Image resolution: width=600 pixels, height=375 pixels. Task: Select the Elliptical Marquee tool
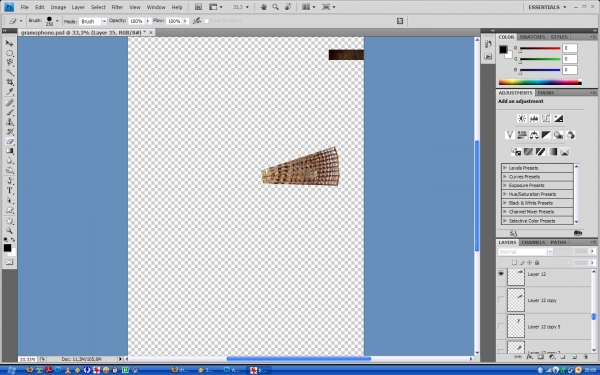click(9, 53)
